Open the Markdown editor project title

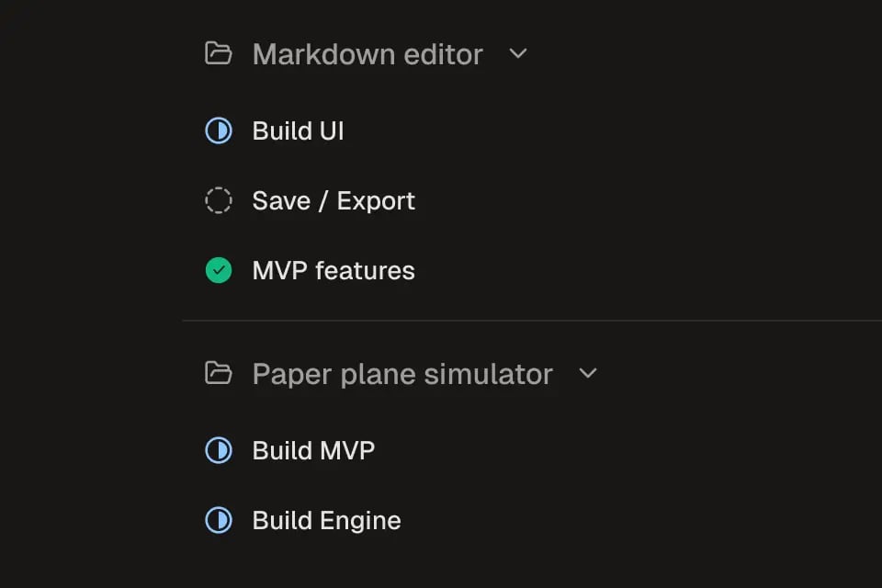(367, 54)
